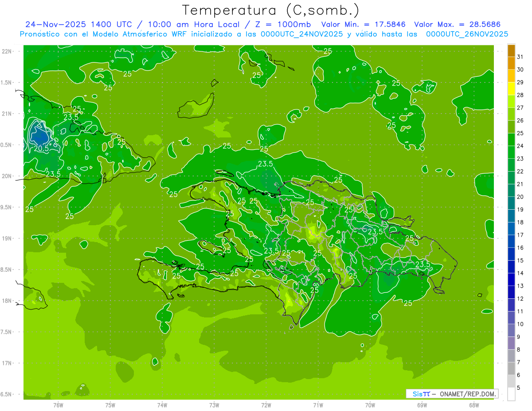Click the "0000UTC_24NOV2025" initialization time text
This screenshot has width=532, height=411.
coord(303,34)
